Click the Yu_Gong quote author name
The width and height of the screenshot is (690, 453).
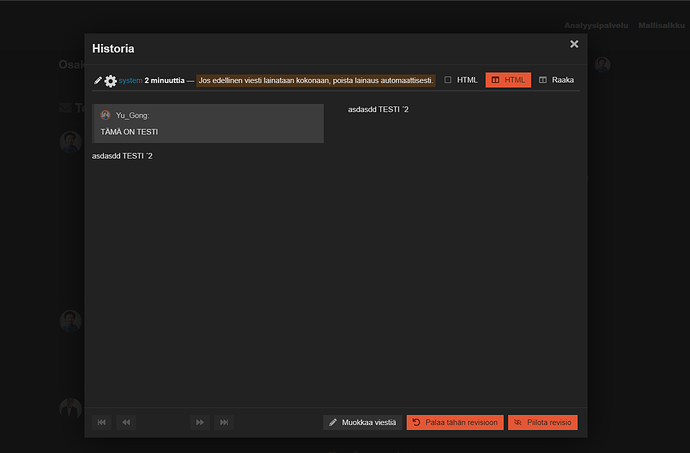click(x=132, y=115)
